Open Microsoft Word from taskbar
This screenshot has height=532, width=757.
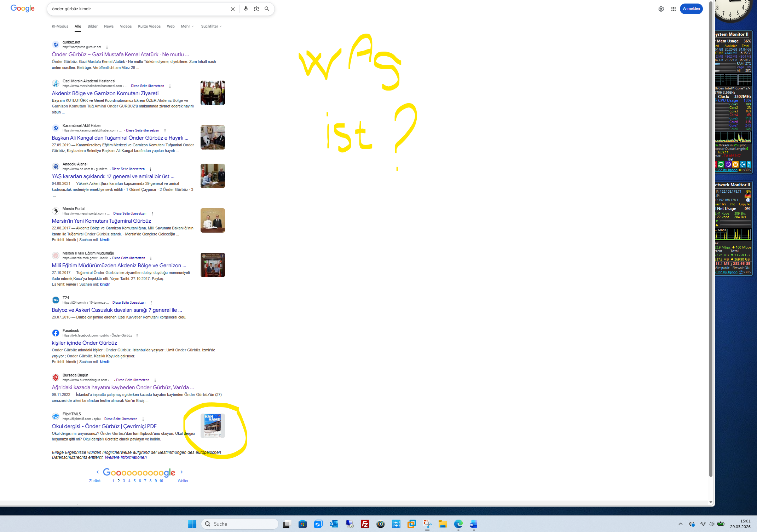[473, 524]
